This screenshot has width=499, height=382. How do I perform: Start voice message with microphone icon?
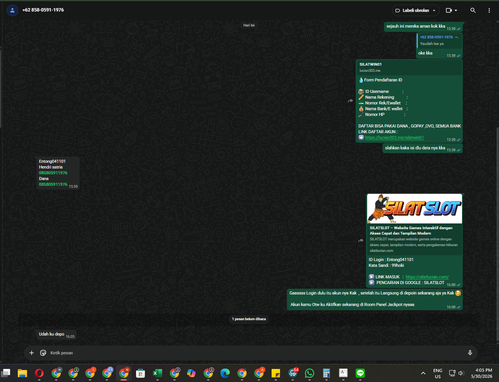click(470, 353)
